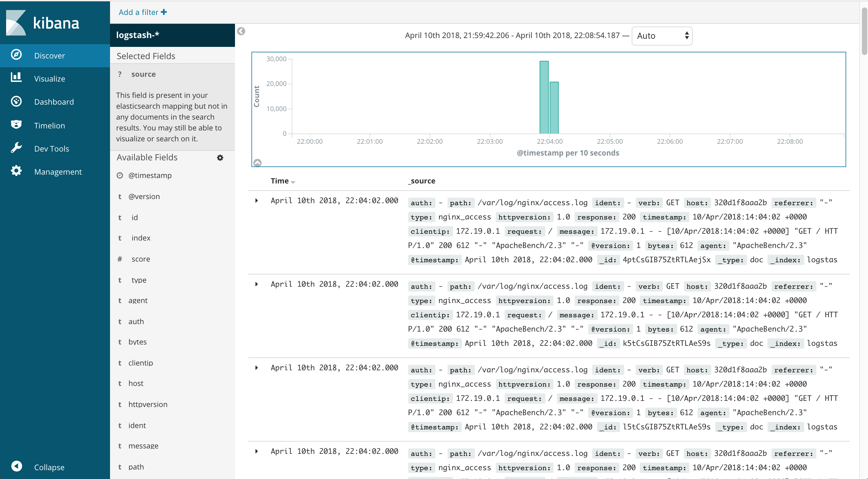Screen dimensions: 868x479
Task: Expand the l5tCsGIB75ZtRTLAeS9s log row
Action: tap(257, 368)
